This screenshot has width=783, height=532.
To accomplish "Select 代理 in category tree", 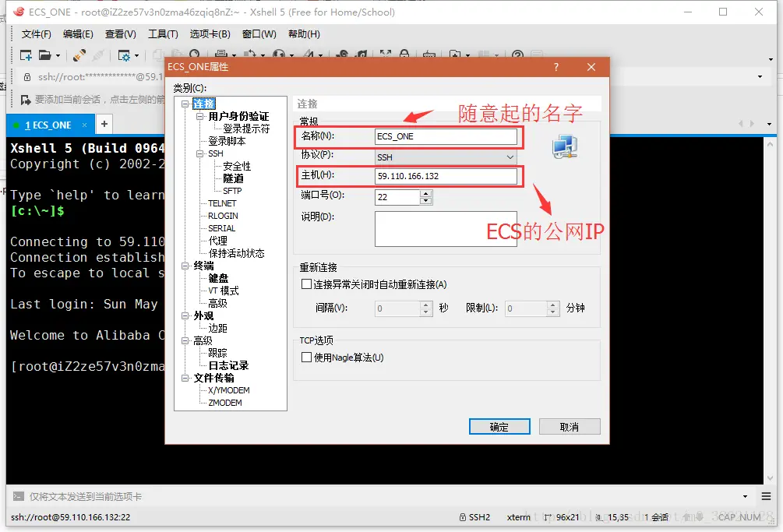I will (x=217, y=241).
